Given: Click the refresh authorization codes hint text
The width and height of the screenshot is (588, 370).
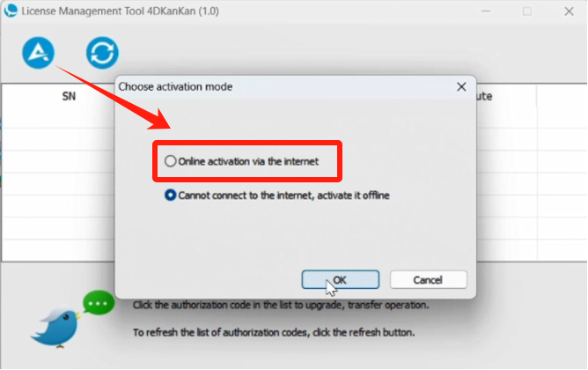Looking at the screenshot, I should tap(274, 332).
